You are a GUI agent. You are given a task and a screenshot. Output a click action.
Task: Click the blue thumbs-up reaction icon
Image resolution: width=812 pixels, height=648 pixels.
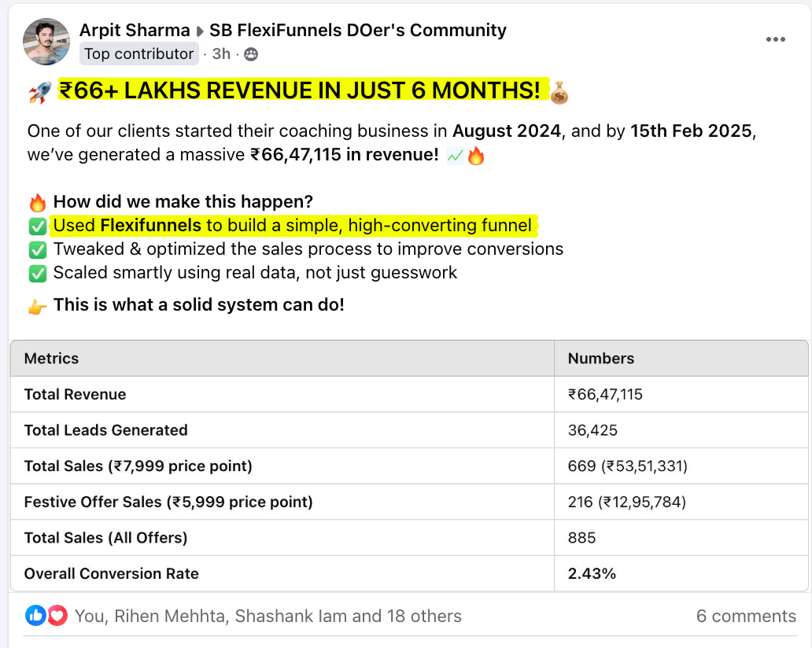click(x=35, y=616)
